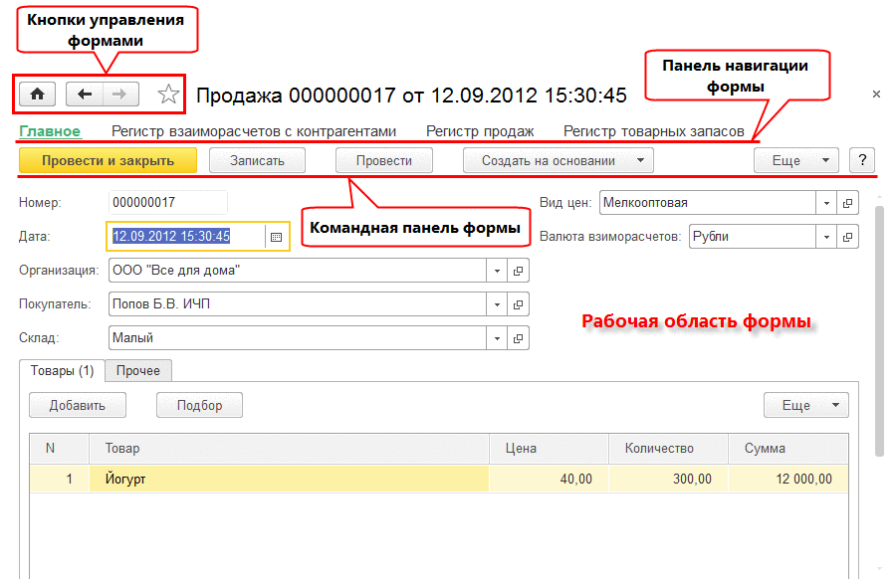Screen dimensions: 896x588
Task: Click the Подбор button
Action: coord(199,405)
